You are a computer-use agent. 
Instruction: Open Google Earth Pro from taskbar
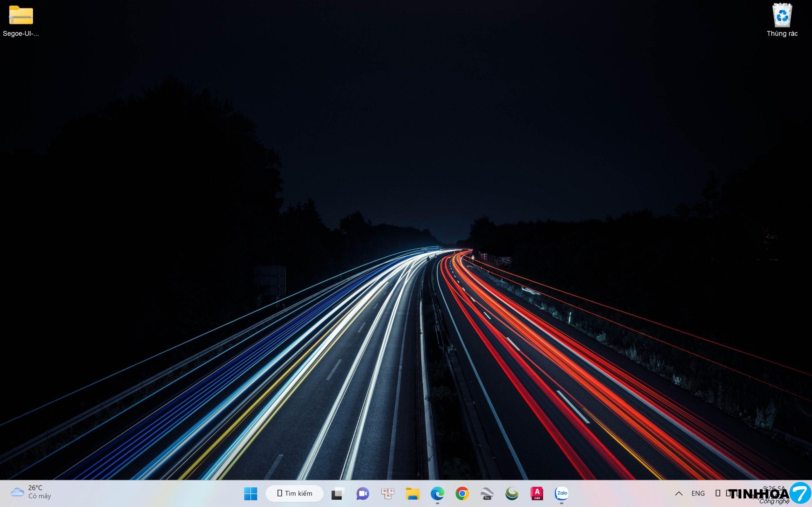coord(487,493)
